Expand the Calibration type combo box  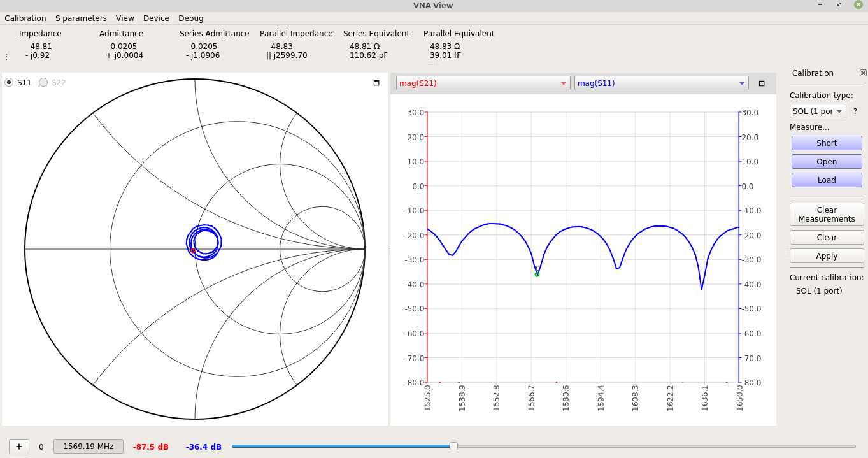tap(818, 111)
